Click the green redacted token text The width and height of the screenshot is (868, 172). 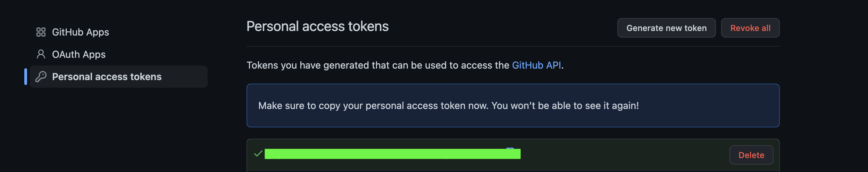pos(392,154)
